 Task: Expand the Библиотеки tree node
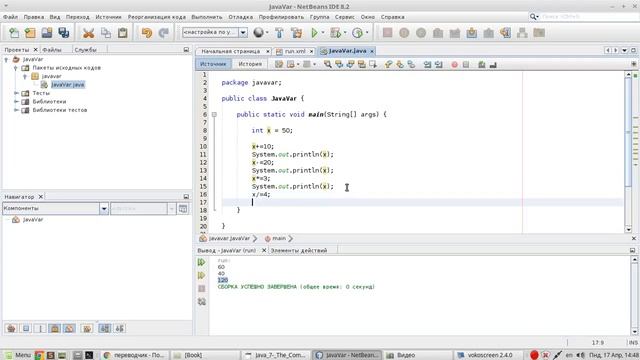[x=16, y=102]
